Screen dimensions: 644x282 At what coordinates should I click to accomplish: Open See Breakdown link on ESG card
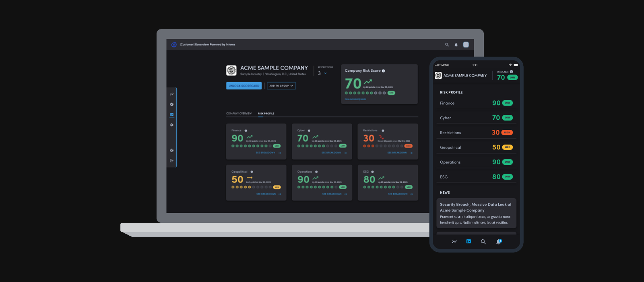[x=400, y=194]
